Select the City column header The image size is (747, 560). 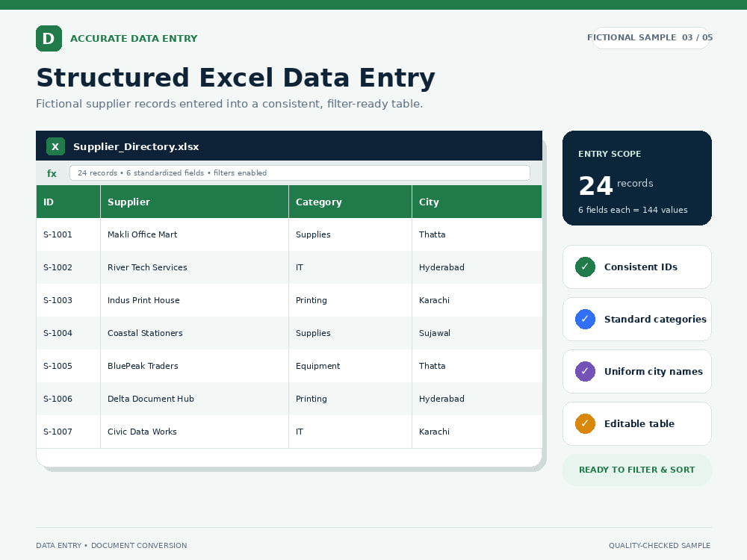pos(477,202)
